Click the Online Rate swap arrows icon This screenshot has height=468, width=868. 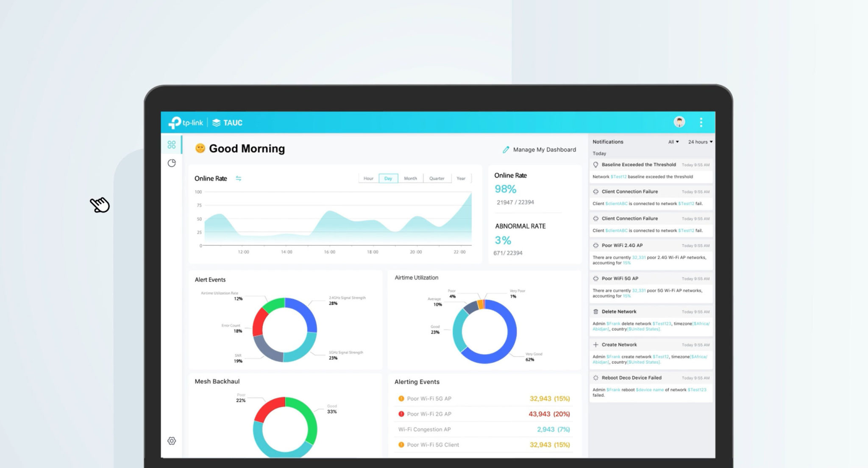pos(239,178)
